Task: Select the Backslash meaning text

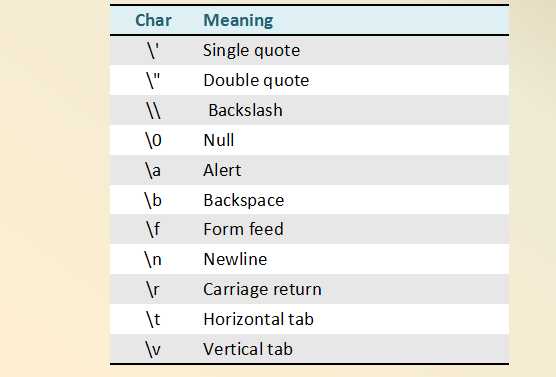Action: (245, 110)
